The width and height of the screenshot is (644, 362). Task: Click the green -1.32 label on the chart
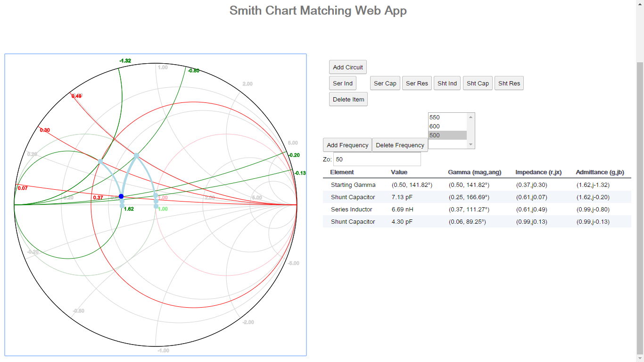[125, 61]
